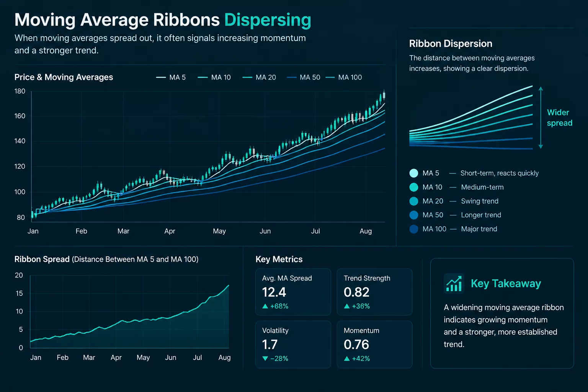The image size is (588, 392).
Task: Click the MA 10 label in the price chart legend
Action: coord(221,77)
